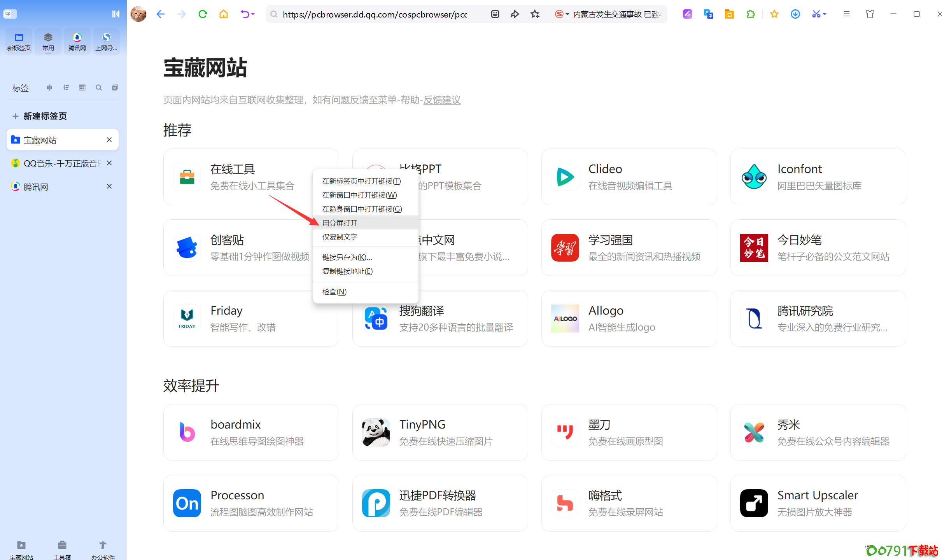942x560 pixels.
Task: Select 用分屏打开 in context menu
Action: pos(340,223)
